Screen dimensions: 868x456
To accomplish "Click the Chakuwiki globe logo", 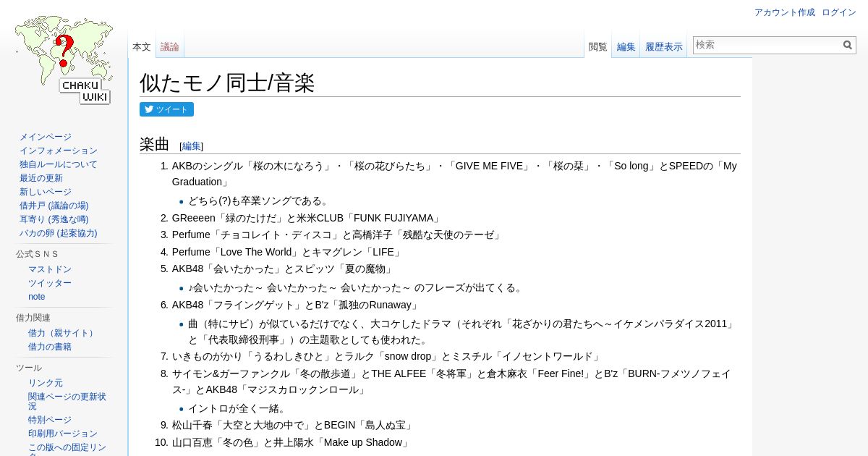I will coord(64,61).
